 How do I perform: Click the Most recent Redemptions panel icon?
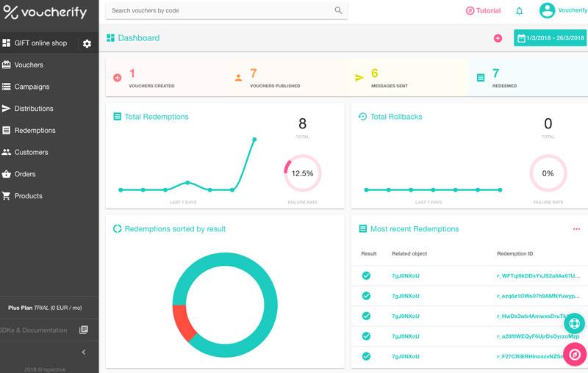pyautogui.click(x=362, y=228)
